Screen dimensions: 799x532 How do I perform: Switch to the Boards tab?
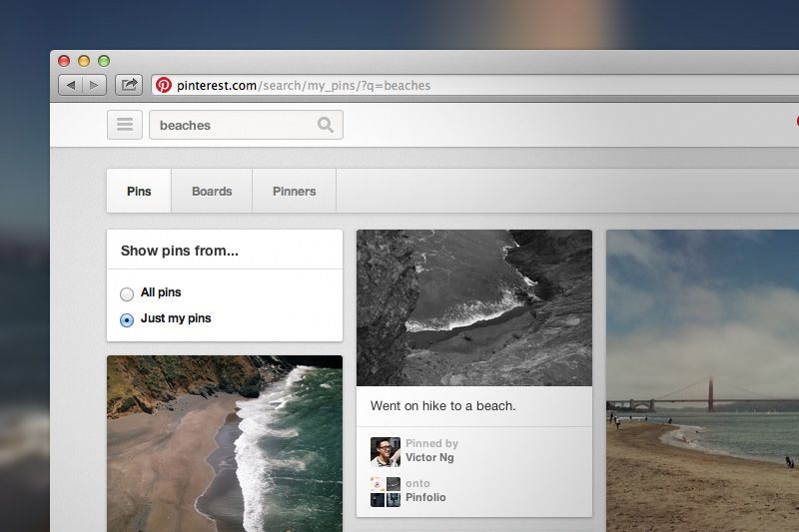(212, 191)
